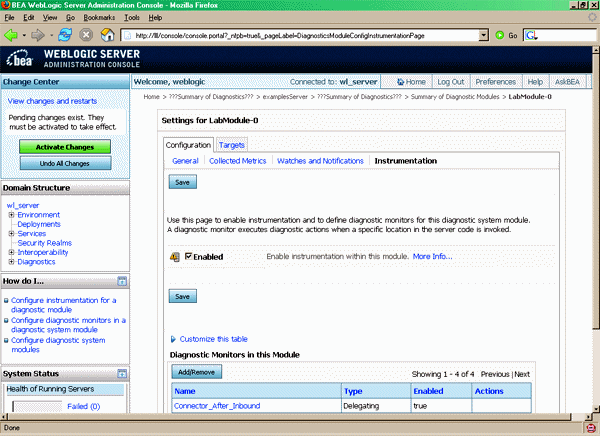Open the Bookmarks menu
Image resolution: width=600 pixels, height=436 pixels.
(x=99, y=18)
